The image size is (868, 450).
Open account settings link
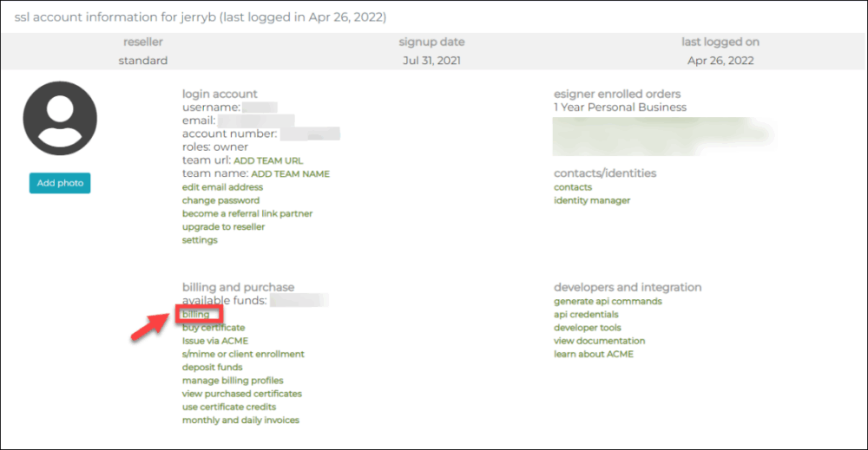(x=200, y=240)
